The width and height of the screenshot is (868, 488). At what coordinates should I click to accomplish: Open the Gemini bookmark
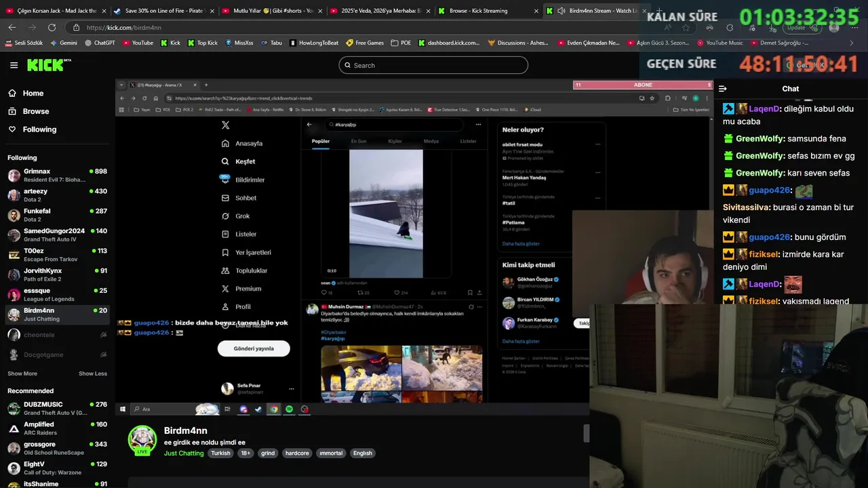[x=63, y=43]
